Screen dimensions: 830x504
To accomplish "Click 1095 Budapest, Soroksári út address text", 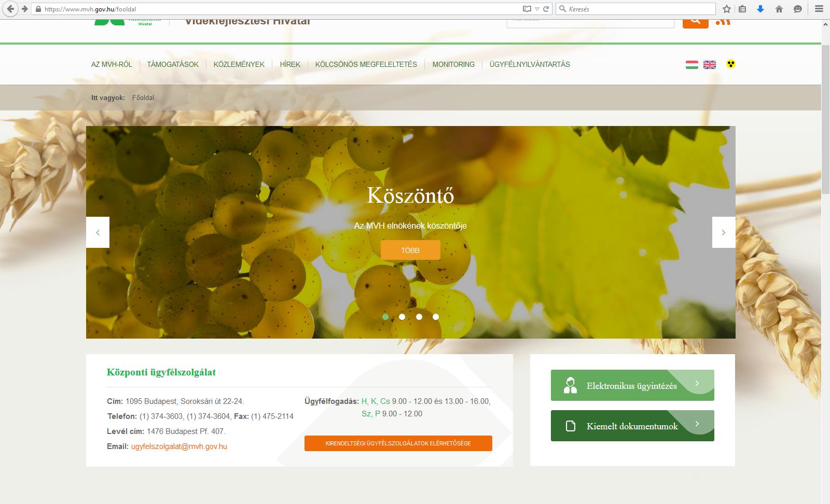I will (185, 401).
